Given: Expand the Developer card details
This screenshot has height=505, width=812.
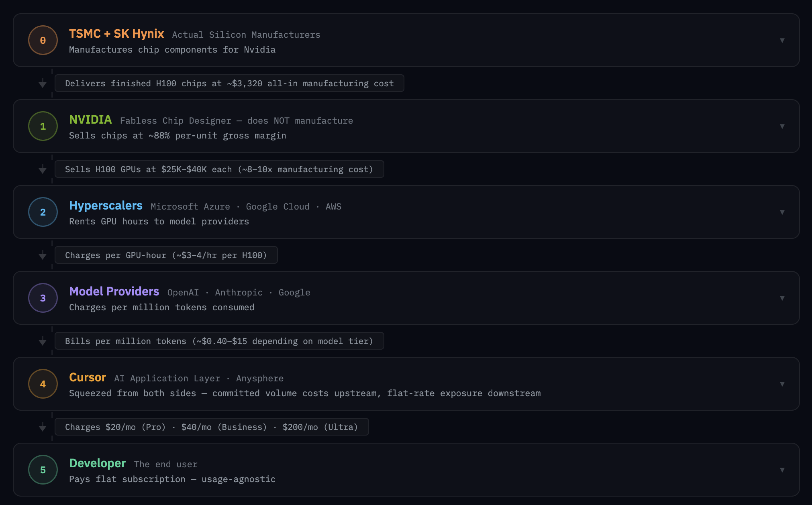Looking at the screenshot, I should (x=782, y=470).
